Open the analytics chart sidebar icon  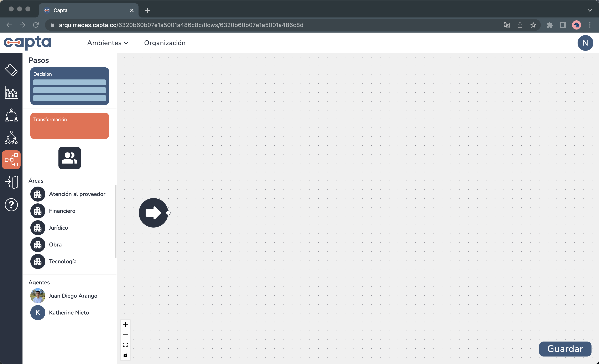coord(11,92)
